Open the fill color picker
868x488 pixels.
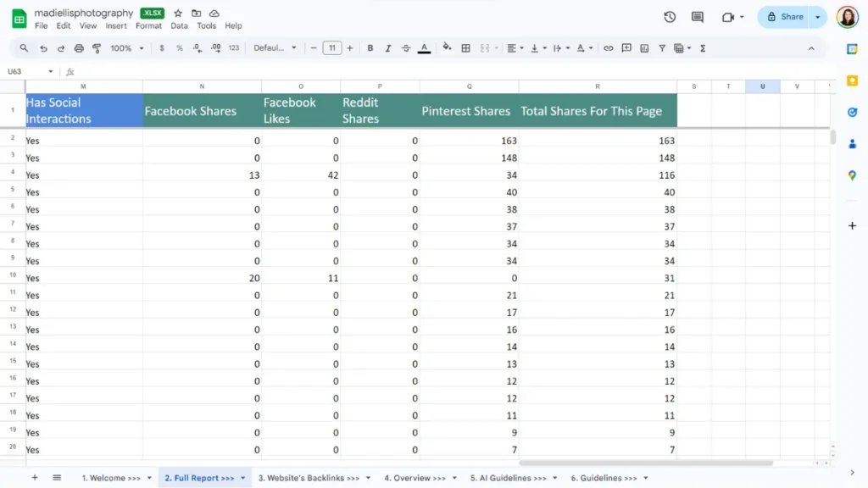(x=447, y=48)
